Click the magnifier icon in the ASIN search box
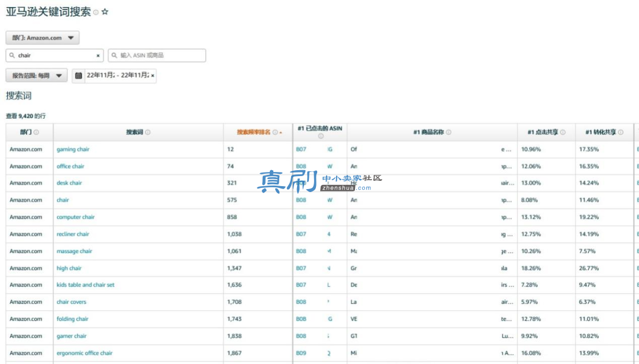639x364 pixels. tap(114, 56)
